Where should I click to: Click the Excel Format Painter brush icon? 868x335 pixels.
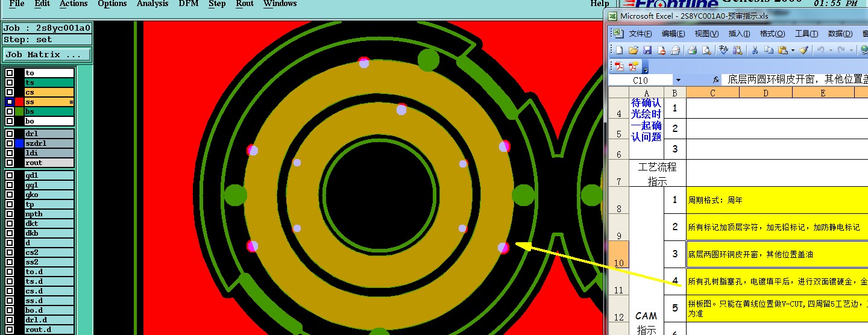click(x=804, y=50)
